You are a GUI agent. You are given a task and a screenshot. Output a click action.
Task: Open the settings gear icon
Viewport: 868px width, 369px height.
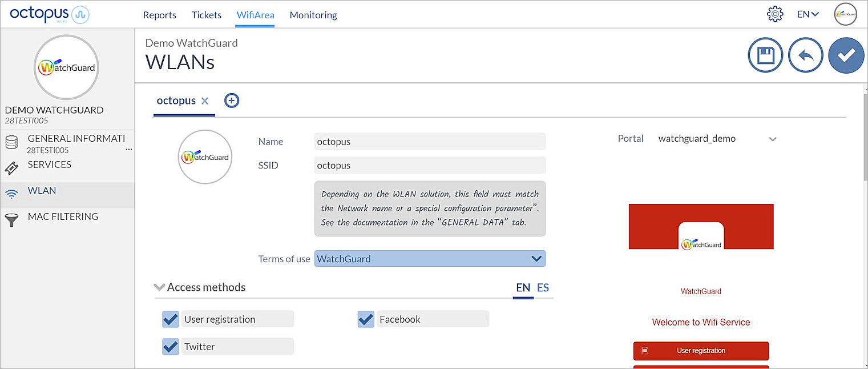[775, 14]
